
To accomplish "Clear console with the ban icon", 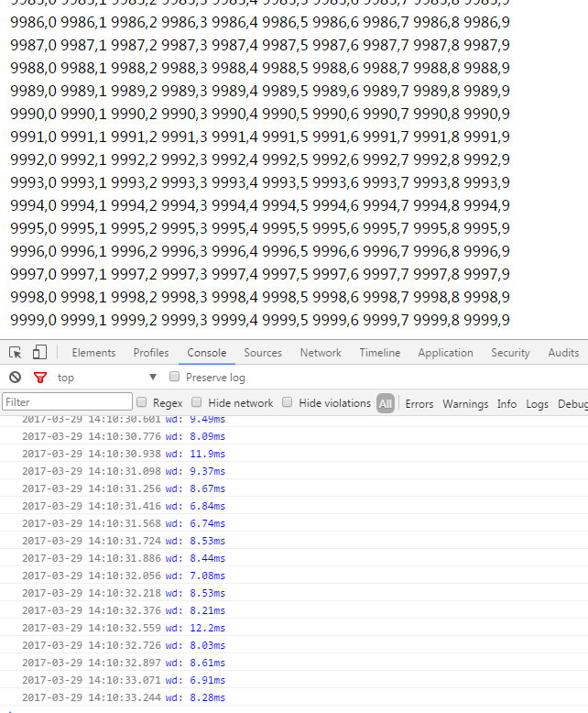I will click(x=16, y=377).
